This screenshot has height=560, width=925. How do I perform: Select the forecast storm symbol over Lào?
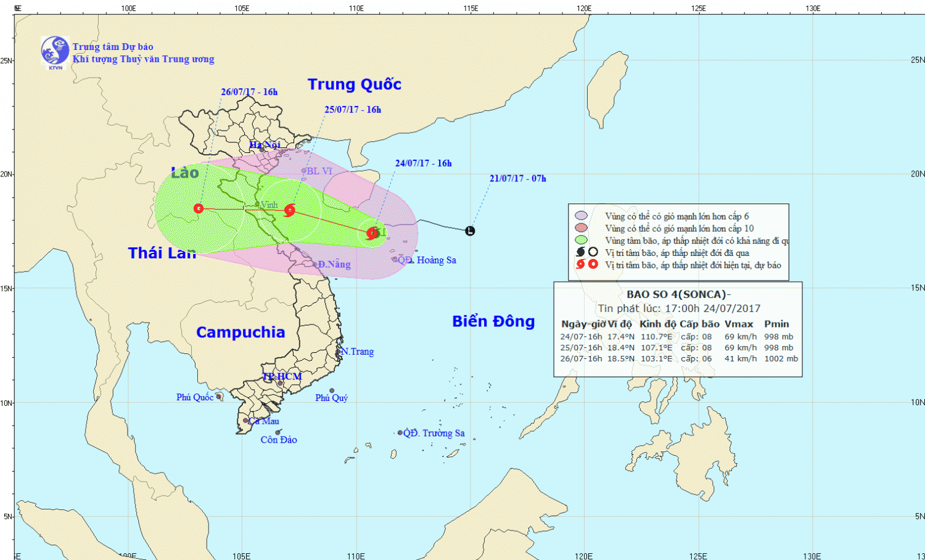(x=199, y=208)
